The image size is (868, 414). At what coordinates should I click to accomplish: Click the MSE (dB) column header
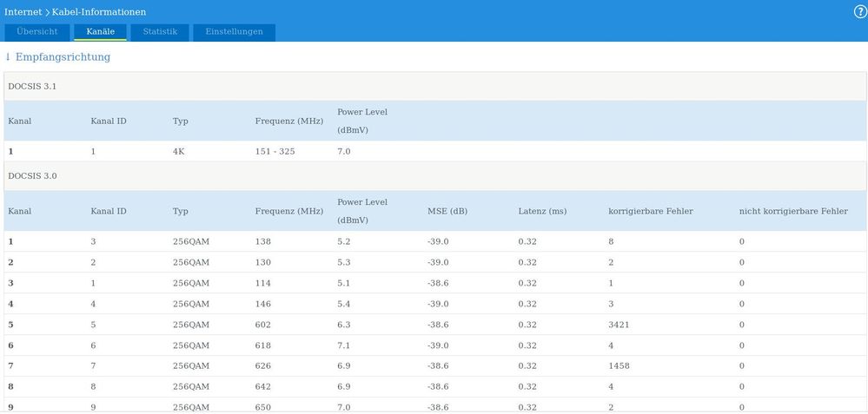[x=447, y=211]
